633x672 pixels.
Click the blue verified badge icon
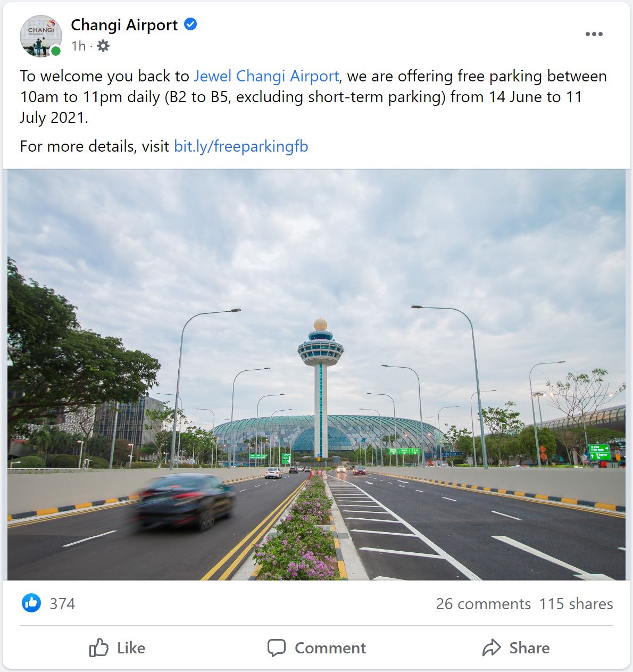(190, 24)
